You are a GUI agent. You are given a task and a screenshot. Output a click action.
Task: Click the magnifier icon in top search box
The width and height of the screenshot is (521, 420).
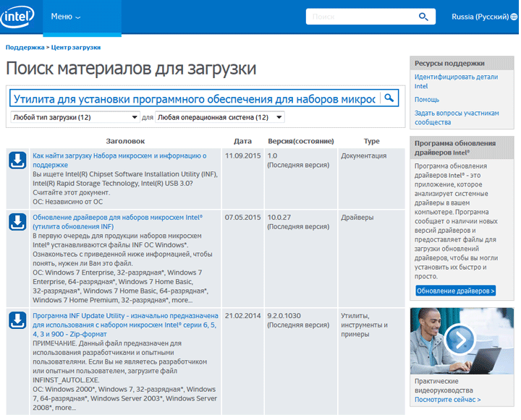click(423, 17)
